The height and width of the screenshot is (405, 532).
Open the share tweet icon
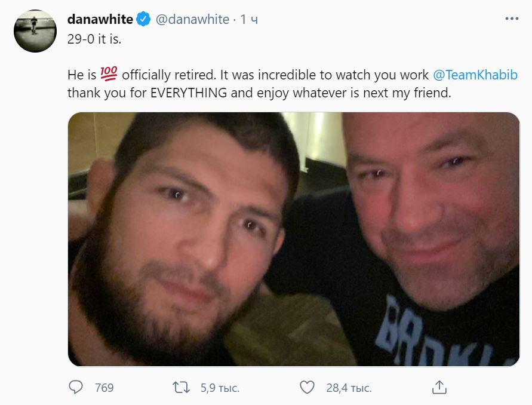coord(439,388)
